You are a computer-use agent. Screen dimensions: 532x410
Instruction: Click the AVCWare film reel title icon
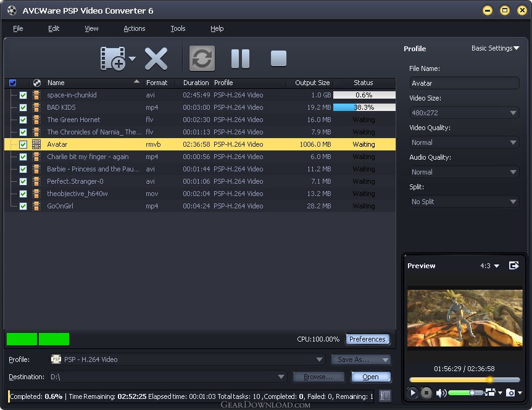tap(12, 10)
